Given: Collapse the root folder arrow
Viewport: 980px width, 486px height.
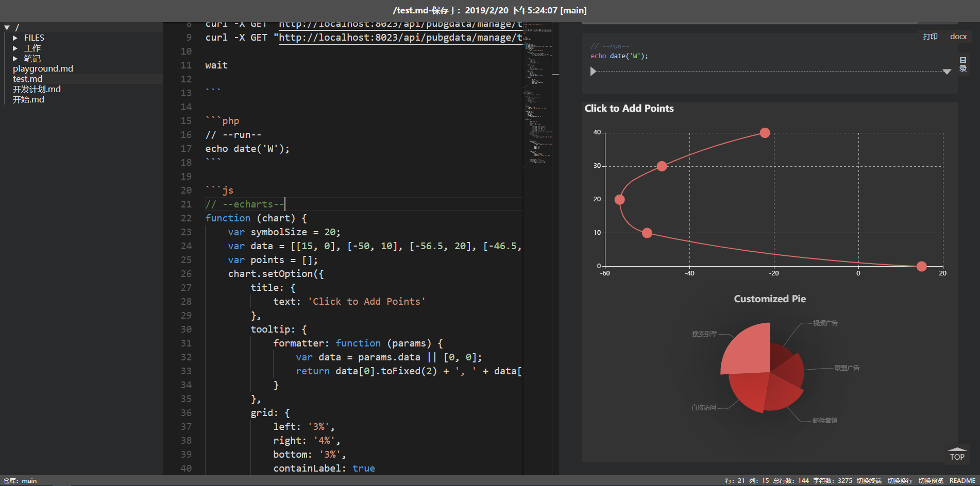Looking at the screenshot, I should point(7,27).
